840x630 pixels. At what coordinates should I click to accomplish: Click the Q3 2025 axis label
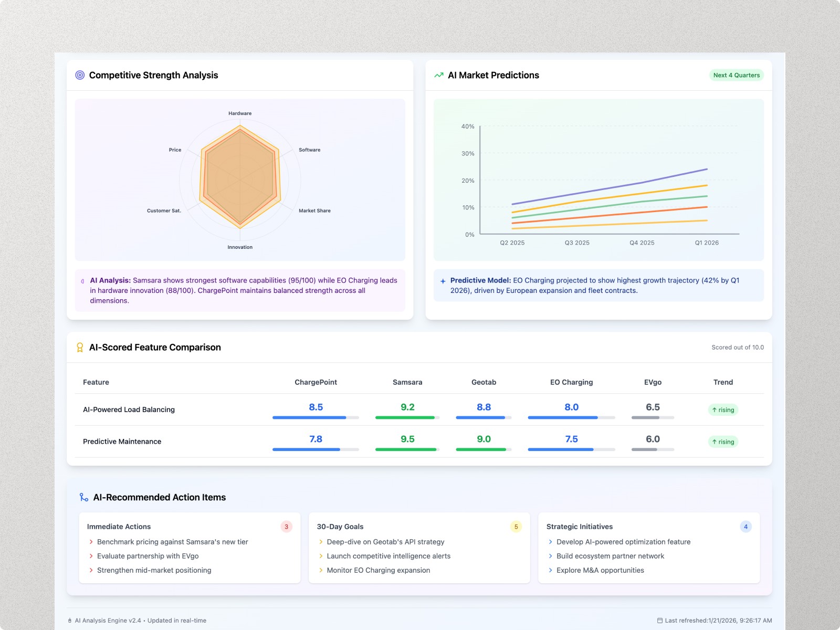point(577,243)
